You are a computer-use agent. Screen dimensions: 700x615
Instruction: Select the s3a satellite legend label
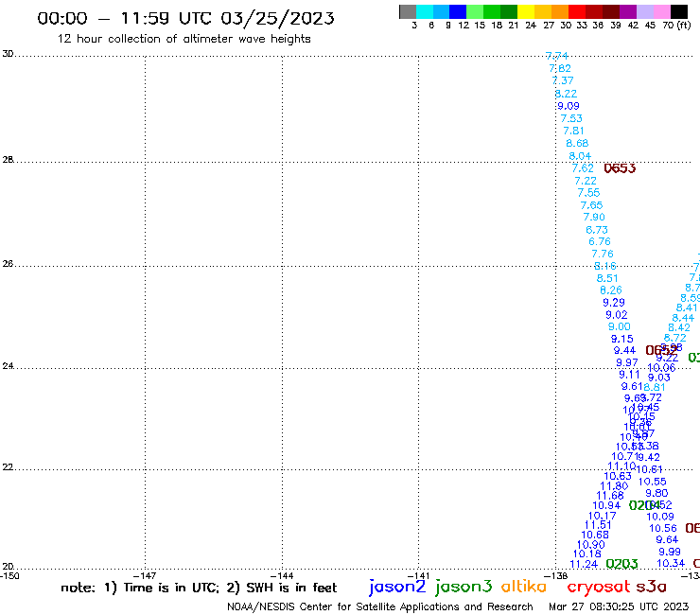651,587
